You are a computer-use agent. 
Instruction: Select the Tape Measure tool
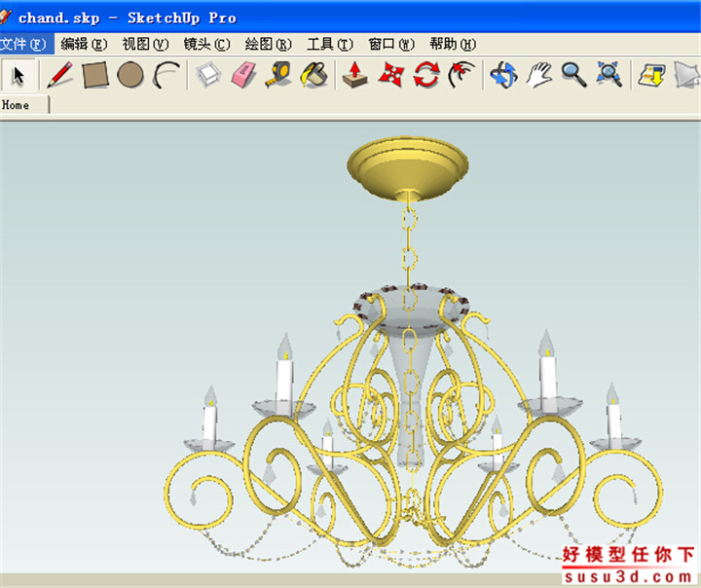pos(279,75)
